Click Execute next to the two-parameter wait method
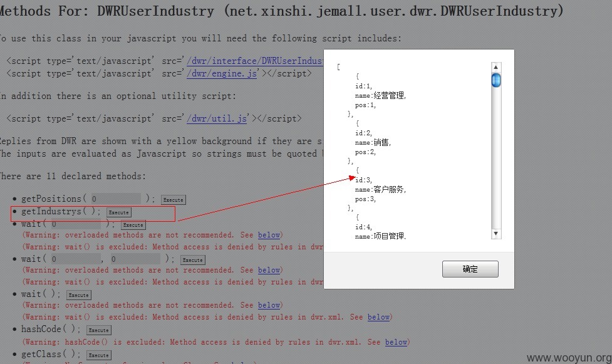This screenshot has width=612, height=364. tap(193, 260)
